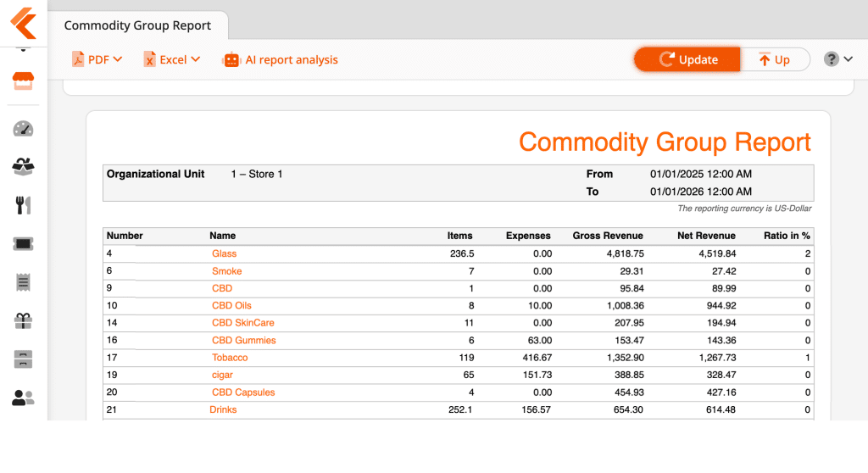Screen dimensions: 868x473
Task: Open the Smoke commodity group link
Action: pyautogui.click(x=227, y=271)
